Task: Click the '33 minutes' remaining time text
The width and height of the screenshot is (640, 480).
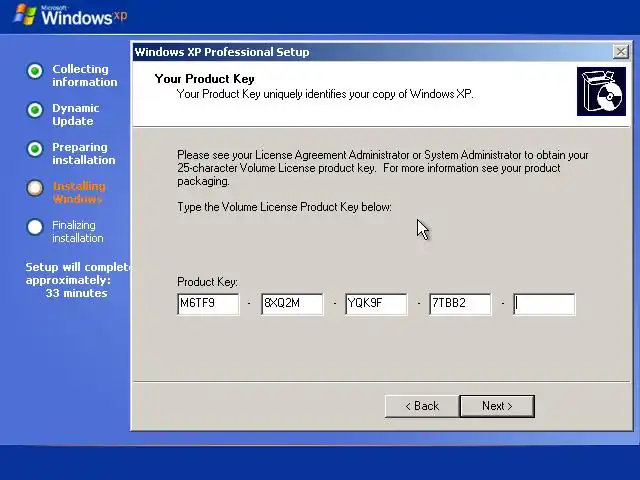Action: point(76,293)
